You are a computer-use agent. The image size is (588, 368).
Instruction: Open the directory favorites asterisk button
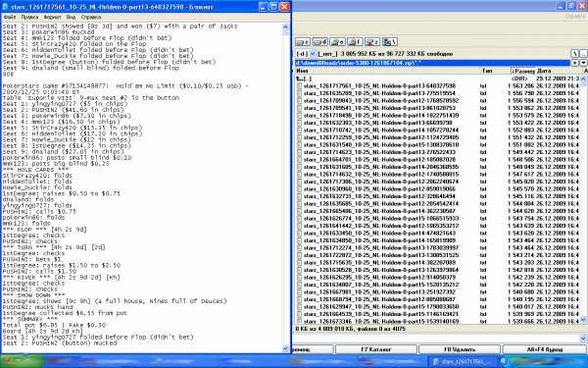(575, 63)
